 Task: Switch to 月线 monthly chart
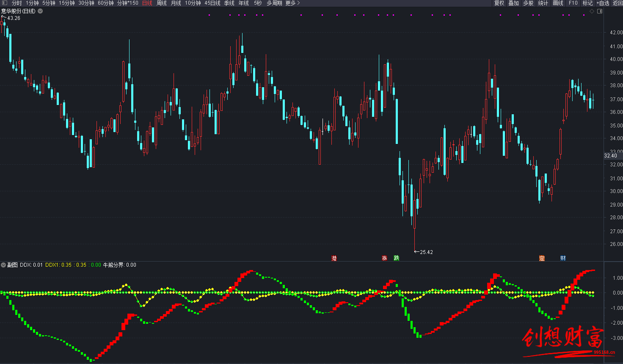(x=176, y=3)
